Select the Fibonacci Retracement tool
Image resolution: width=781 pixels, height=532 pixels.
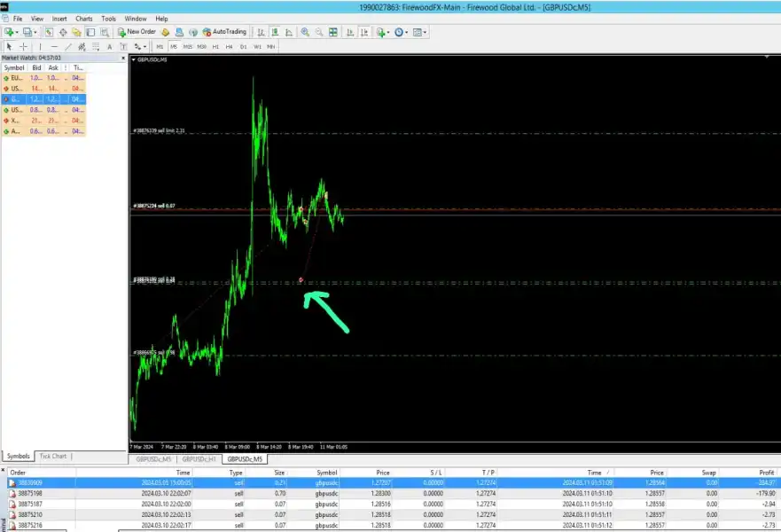pyautogui.click(x=96, y=46)
